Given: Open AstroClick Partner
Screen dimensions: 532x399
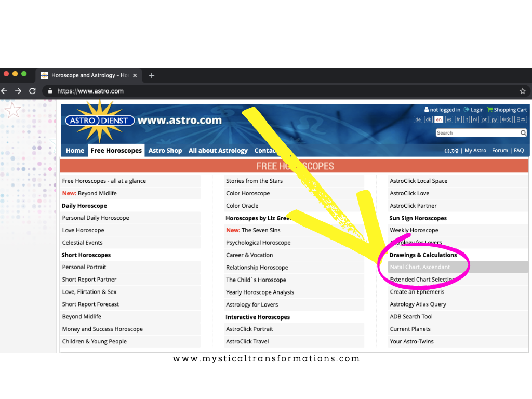Looking at the screenshot, I should pos(458,206).
